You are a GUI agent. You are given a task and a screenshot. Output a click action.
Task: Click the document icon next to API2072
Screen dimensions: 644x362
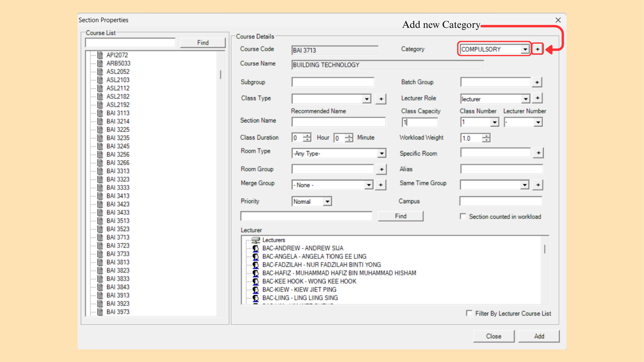point(100,55)
